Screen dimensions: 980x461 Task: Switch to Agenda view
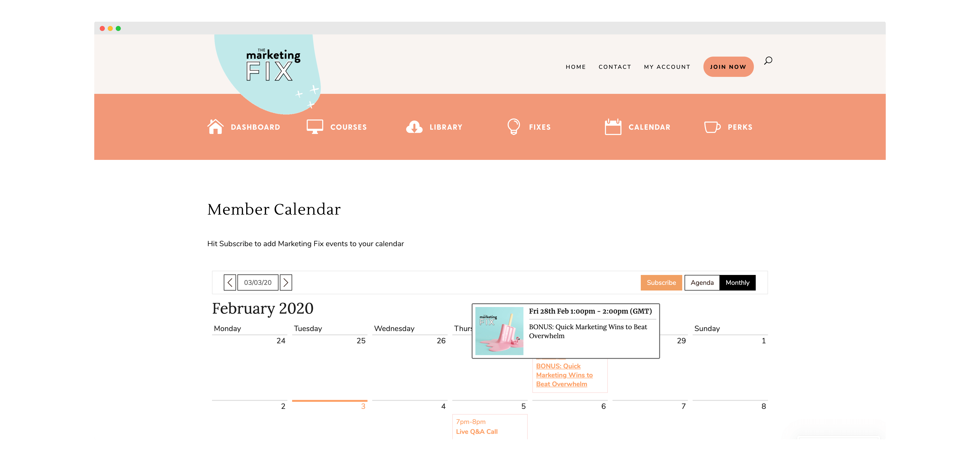tap(701, 282)
